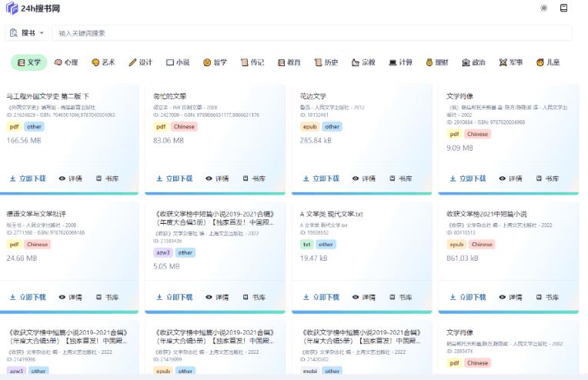Select the 小说 category tab
The width and height of the screenshot is (588, 380).
point(178,62)
